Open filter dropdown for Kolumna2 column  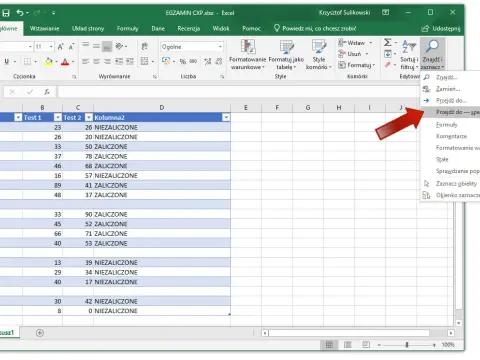click(226, 117)
